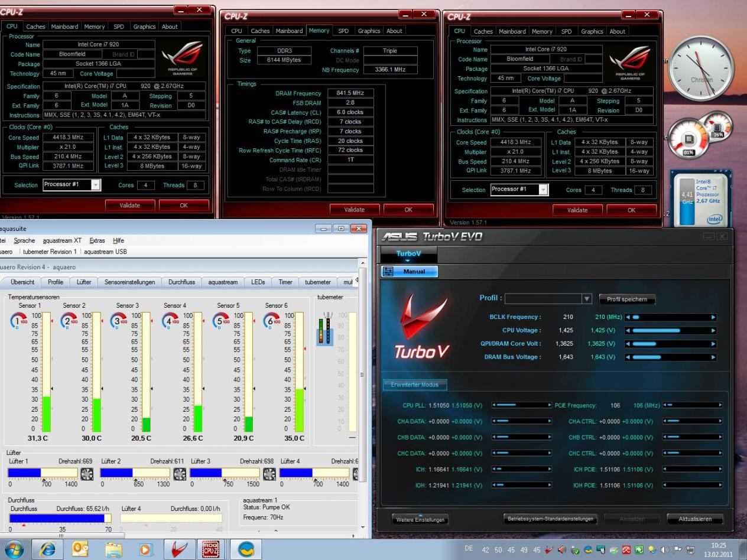
Task: Open the Extras menu in aquasuite
Action: pos(97,240)
